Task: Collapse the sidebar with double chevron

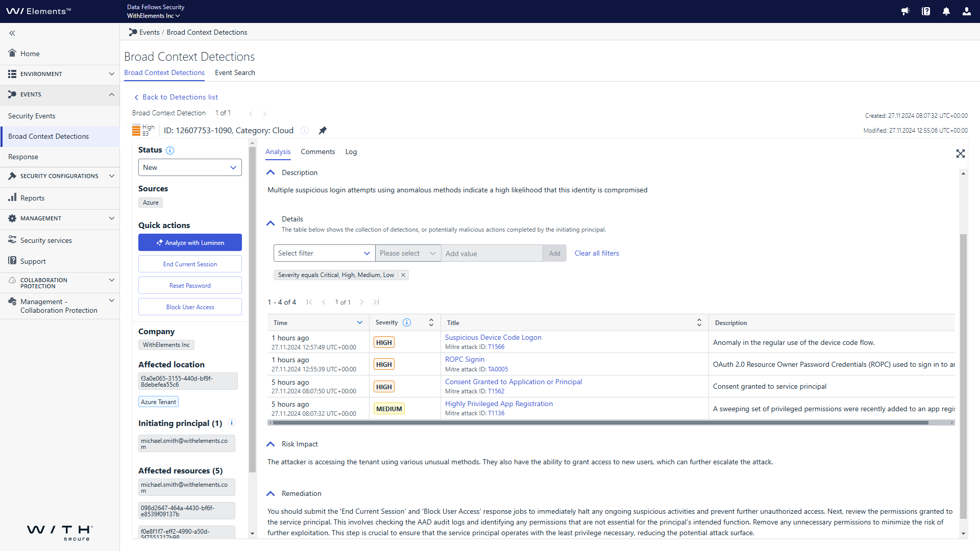Action: [12, 33]
